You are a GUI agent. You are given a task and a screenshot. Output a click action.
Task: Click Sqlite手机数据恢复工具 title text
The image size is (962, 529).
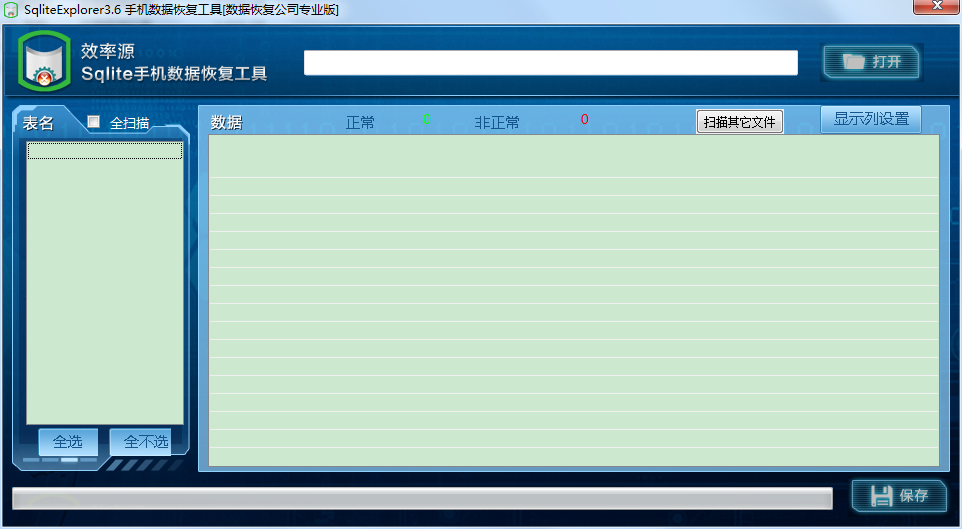tap(174, 74)
